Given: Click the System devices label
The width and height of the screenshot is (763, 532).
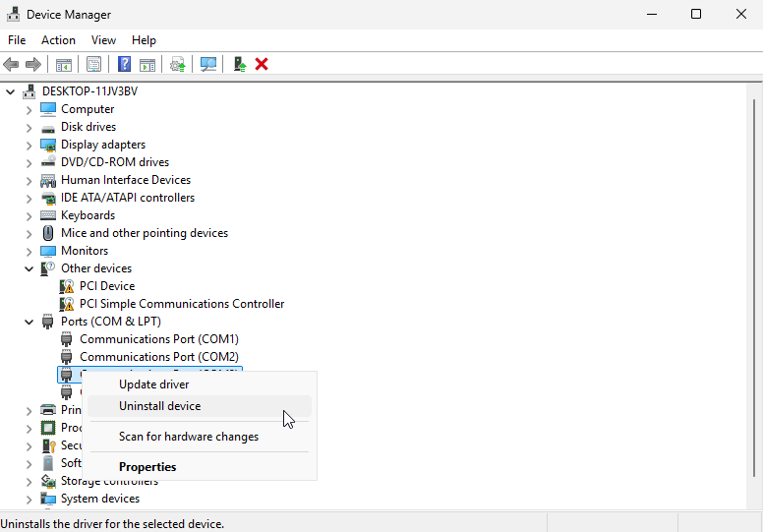Looking at the screenshot, I should [x=100, y=499].
